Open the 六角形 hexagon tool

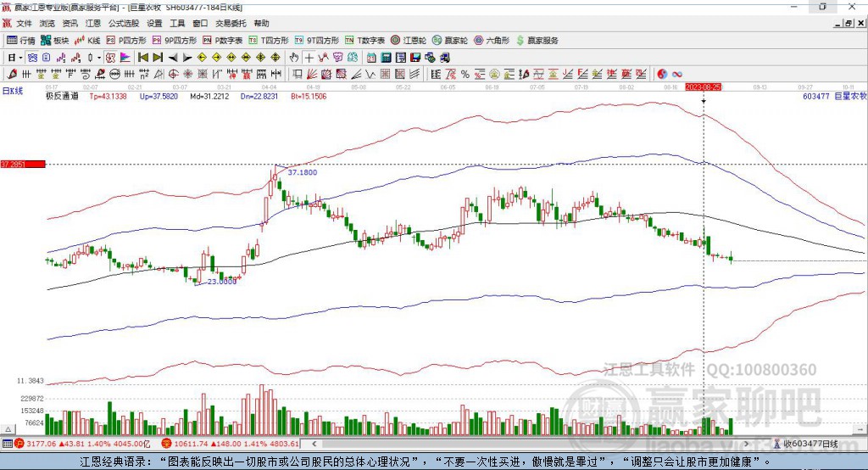tap(492, 41)
